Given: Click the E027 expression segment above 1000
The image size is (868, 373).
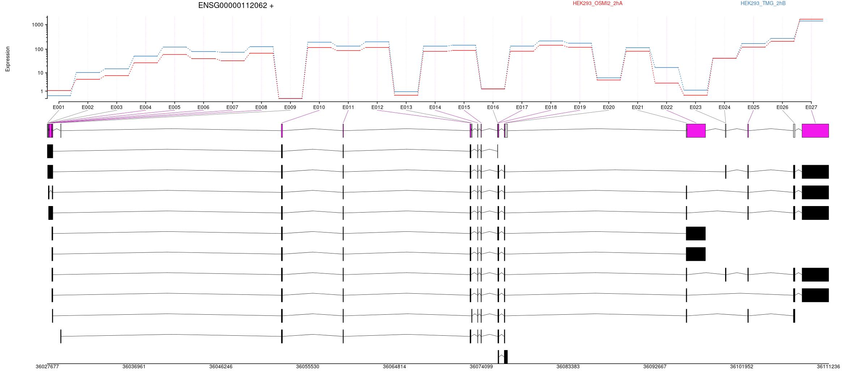Looking at the screenshot, I should pos(811,19).
